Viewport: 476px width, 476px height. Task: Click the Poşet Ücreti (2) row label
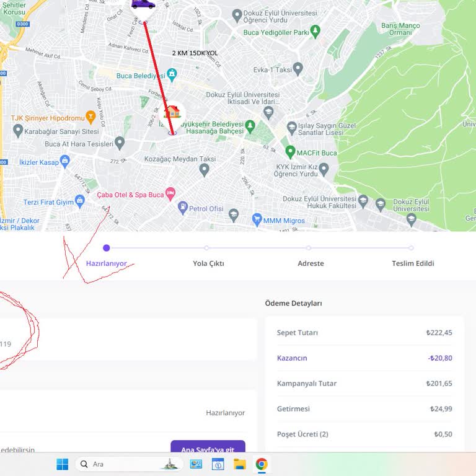[302, 434]
